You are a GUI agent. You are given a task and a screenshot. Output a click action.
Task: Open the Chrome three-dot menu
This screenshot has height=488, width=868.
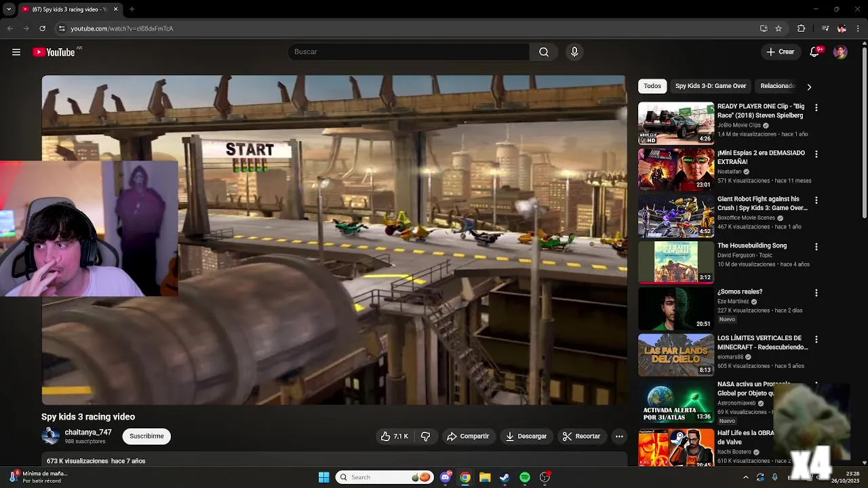click(859, 28)
